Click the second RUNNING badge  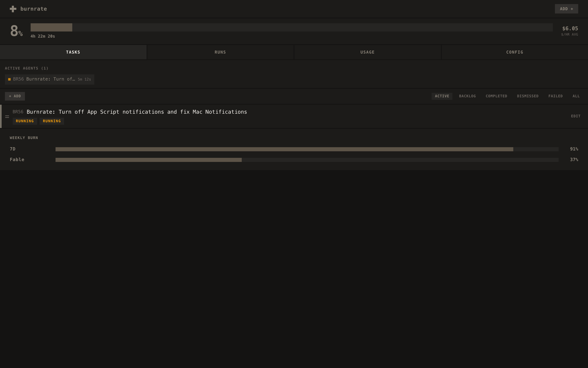[52, 121]
